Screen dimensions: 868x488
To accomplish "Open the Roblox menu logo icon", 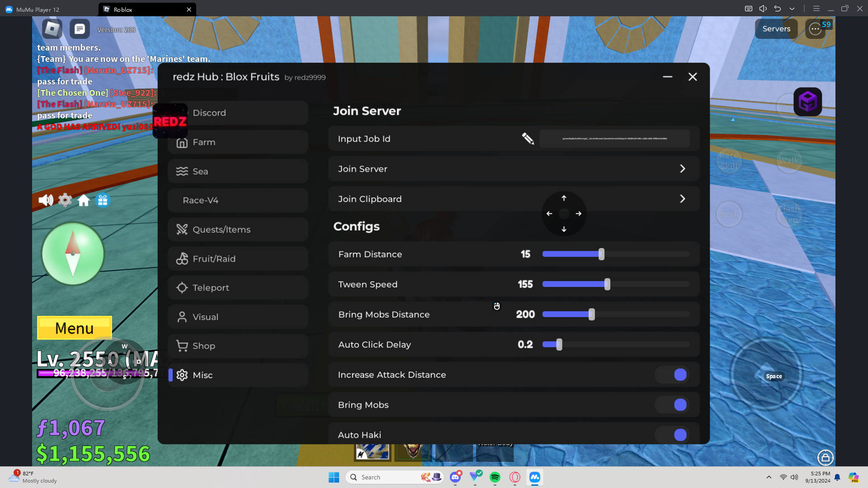I will 52,29.
